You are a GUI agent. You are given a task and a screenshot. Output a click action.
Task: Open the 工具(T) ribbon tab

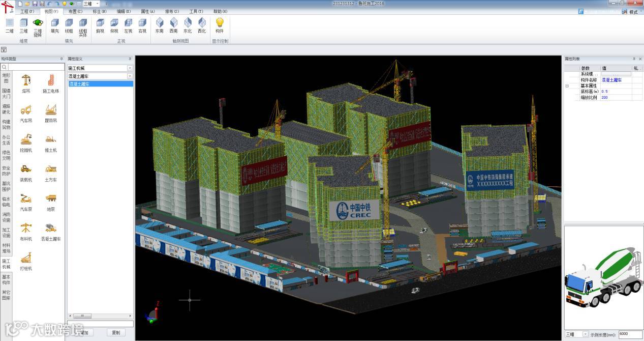[196, 11]
